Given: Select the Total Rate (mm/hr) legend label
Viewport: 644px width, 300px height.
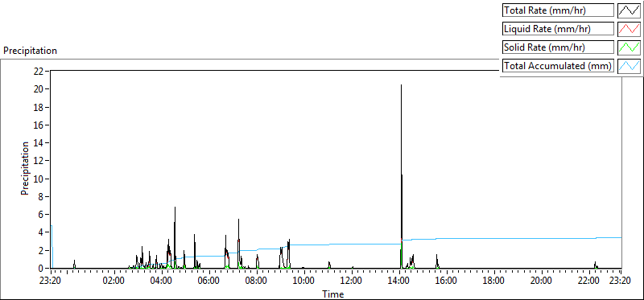Looking at the screenshot, I should coord(558,10).
